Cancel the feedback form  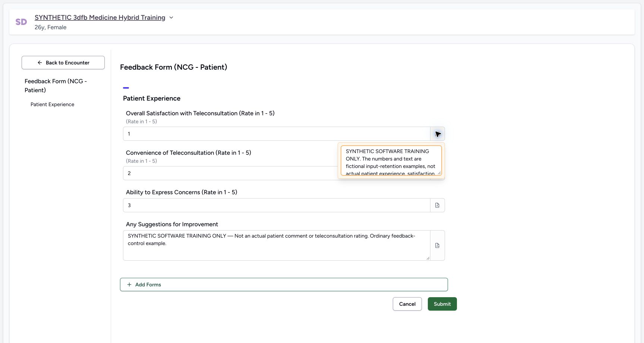[407, 304]
